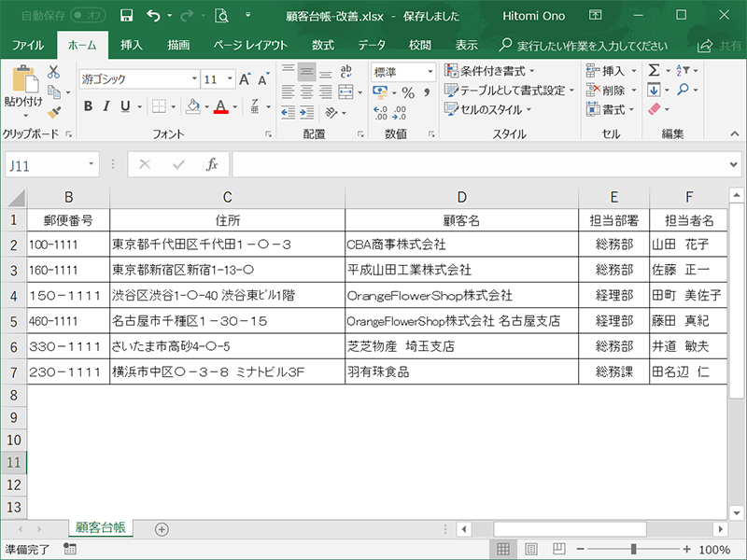
Task: Center text horizontally
Action: point(307,91)
